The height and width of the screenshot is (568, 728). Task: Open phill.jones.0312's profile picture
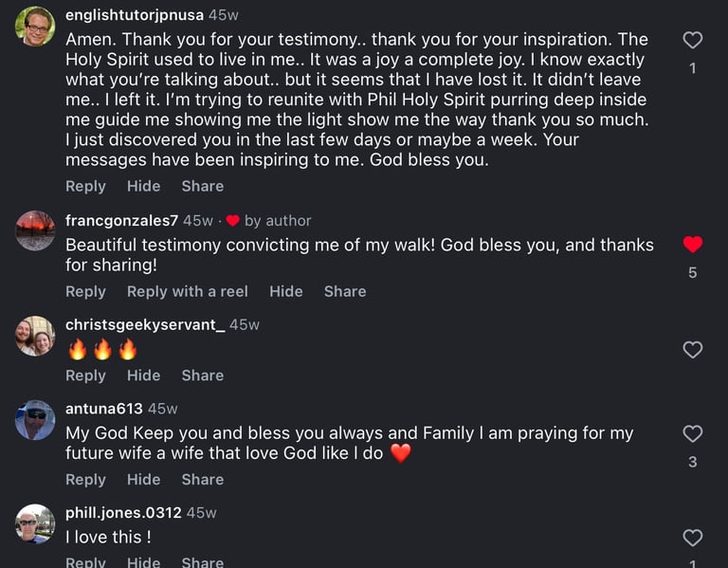(x=35, y=523)
